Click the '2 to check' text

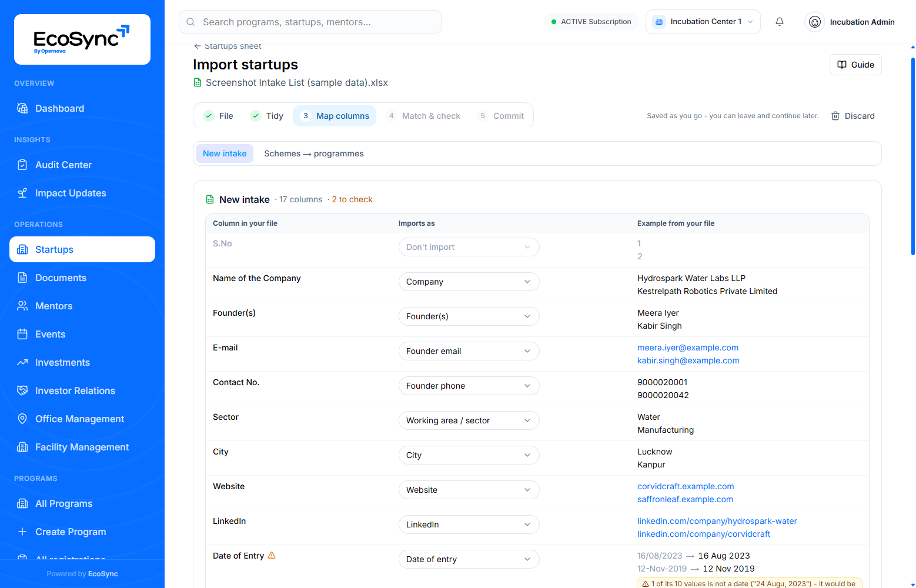pos(352,199)
